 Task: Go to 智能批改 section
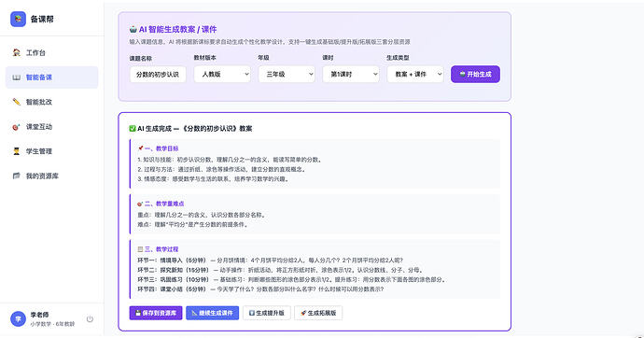[x=51, y=102]
